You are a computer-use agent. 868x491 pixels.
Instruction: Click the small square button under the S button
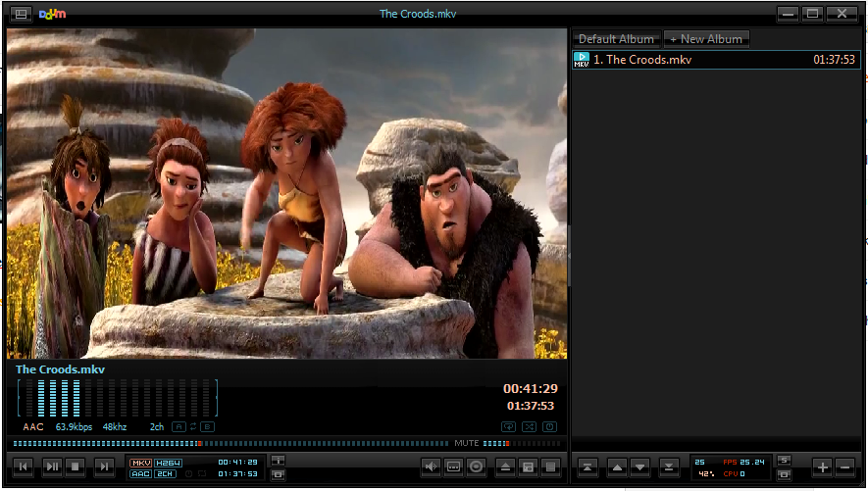(x=784, y=474)
